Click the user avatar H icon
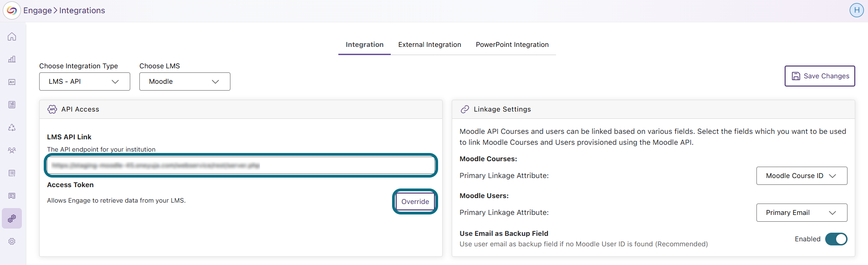Image resolution: width=868 pixels, height=265 pixels. pos(857,10)
